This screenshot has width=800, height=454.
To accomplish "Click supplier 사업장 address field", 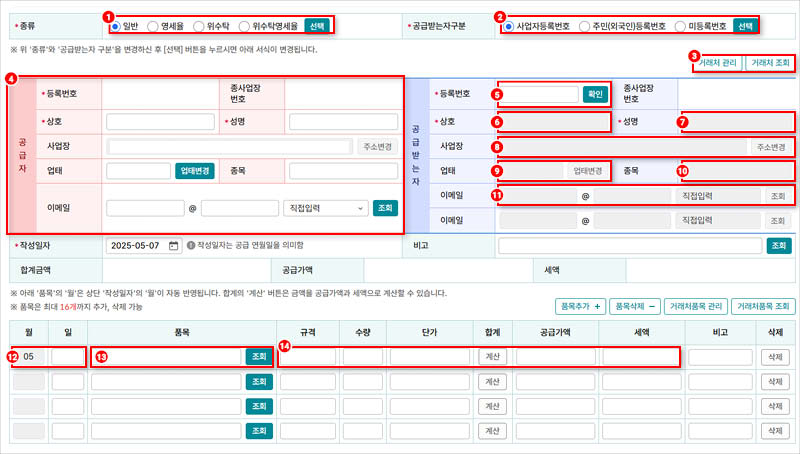I will (x=230, y=147).
